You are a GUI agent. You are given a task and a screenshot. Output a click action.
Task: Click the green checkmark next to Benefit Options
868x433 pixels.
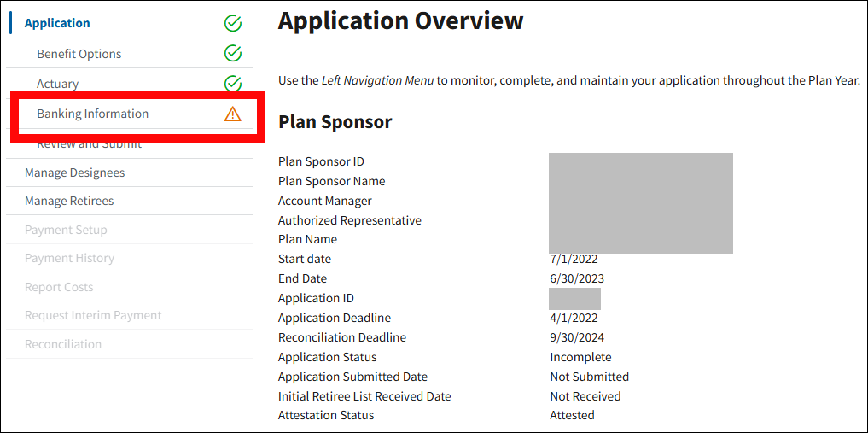point(232,54)
